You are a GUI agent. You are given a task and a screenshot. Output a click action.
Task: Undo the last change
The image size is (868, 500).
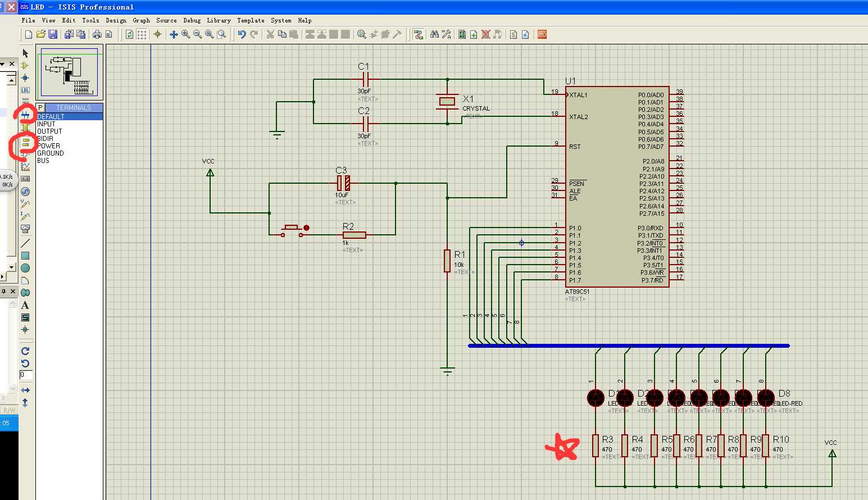(242, 34)
